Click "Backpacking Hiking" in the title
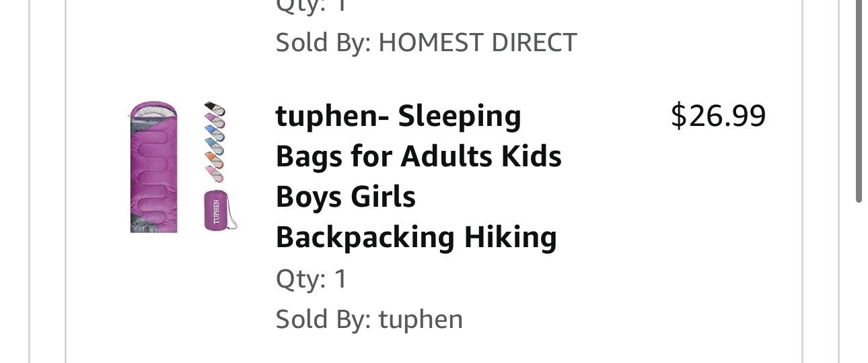The width and height of the screenshot is (868, 363). (x=416, y=238)
